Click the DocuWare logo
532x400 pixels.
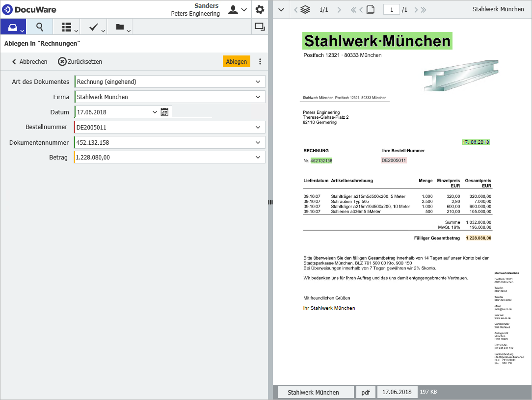(30, 9)
